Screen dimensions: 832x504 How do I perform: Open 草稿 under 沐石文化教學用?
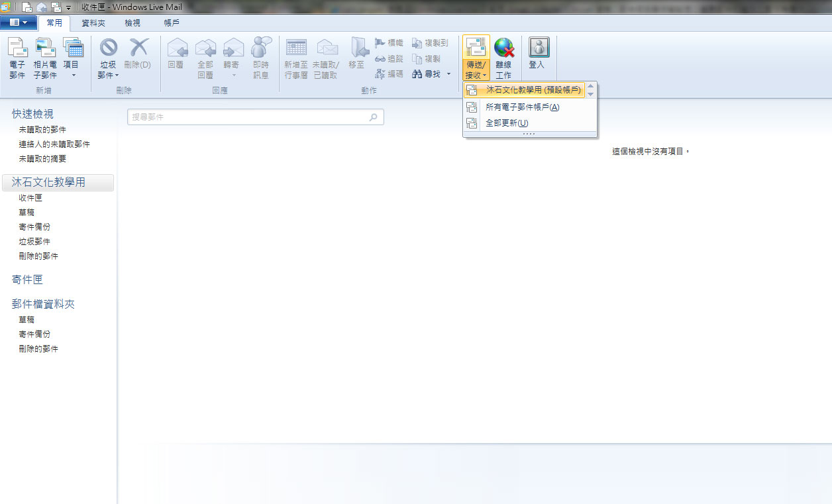click(26, 213)
